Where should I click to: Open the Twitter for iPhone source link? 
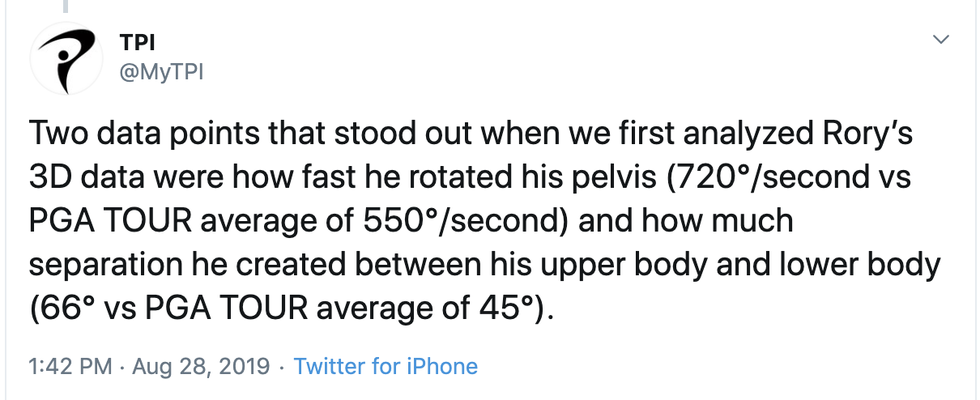386,366
